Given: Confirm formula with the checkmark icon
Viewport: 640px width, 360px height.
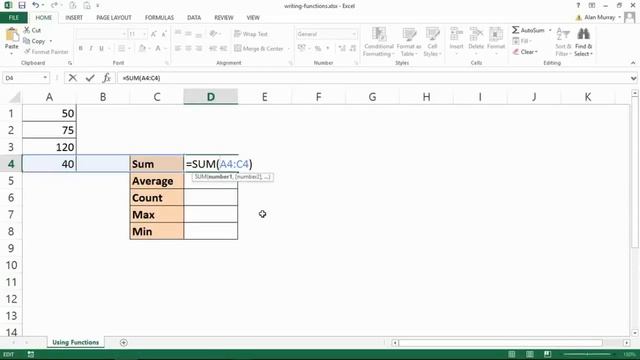Looking at the screenshot, I should point(90,78).
